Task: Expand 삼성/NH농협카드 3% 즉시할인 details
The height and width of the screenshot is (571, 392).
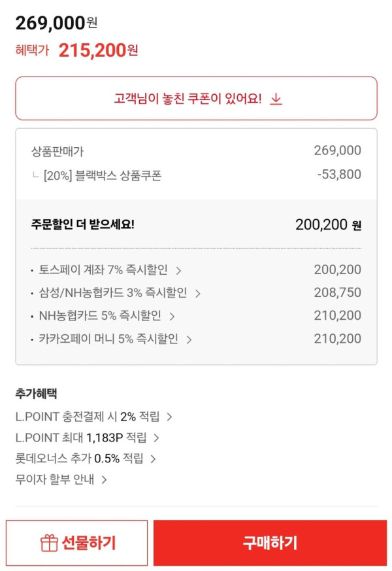Action: pos(112,292)
